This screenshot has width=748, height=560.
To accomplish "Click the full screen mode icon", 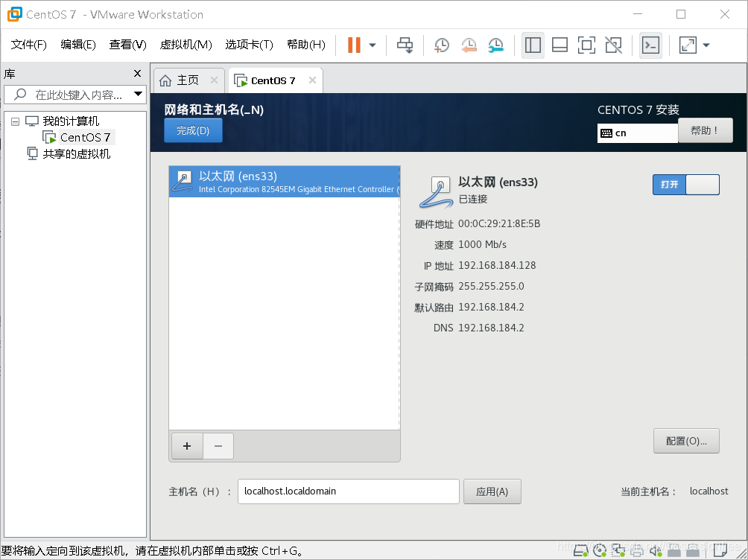I will pos(586,45).
